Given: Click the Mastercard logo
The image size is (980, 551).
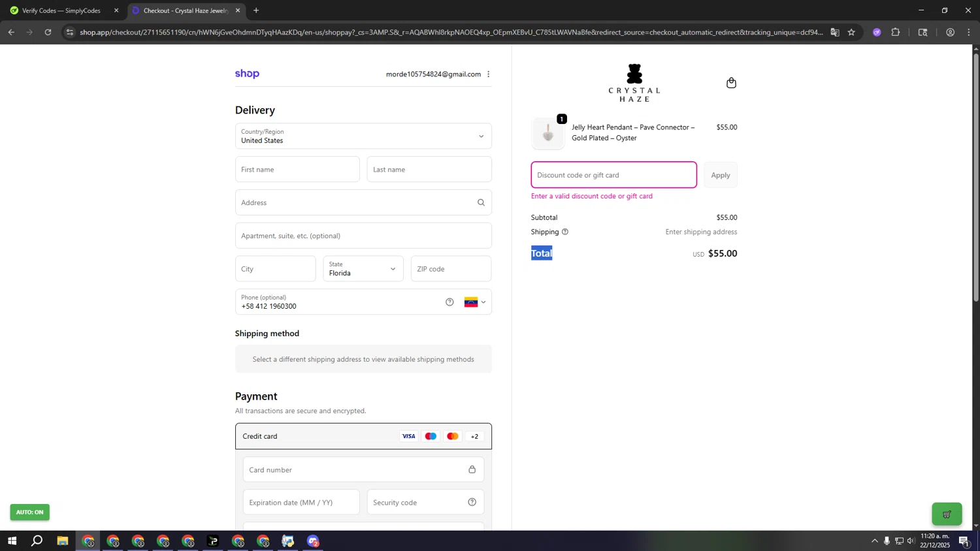Looking at the screenshot, I should pos(453,436).
